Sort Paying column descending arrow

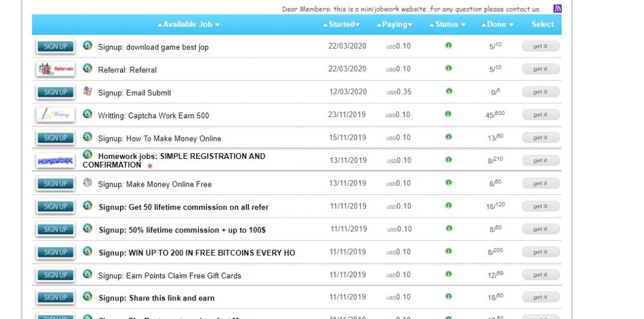[410, 25]
